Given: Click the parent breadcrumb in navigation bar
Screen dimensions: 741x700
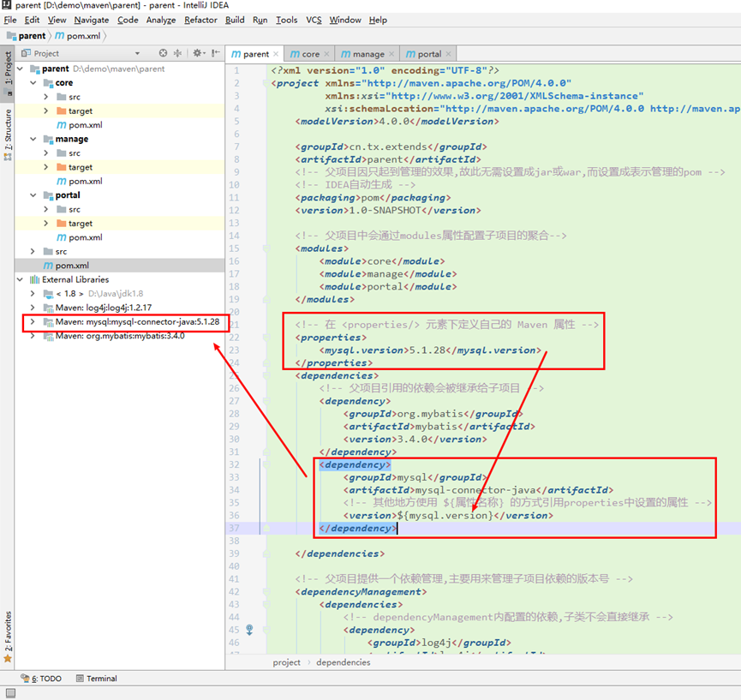Looking at the screenshot, I should [27, 36].
